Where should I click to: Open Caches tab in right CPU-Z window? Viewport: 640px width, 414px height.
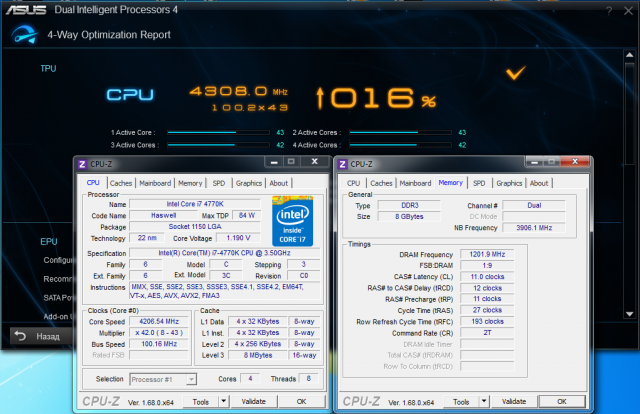pyautogui.click(x=381, y=183)
